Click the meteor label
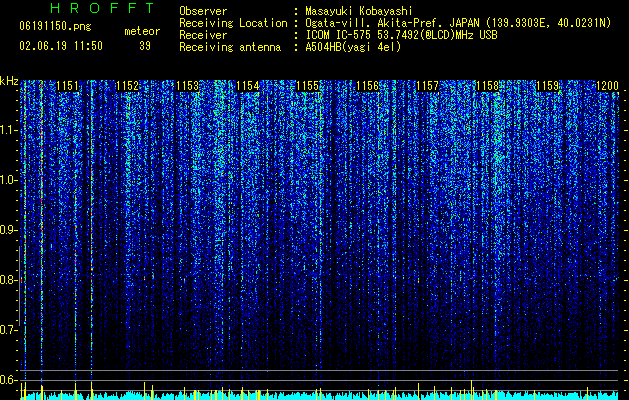Screen dimensions: 629x400 142,31
